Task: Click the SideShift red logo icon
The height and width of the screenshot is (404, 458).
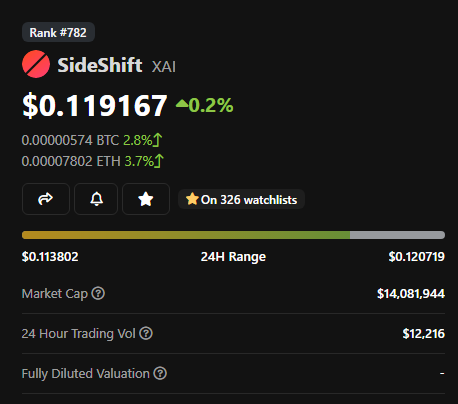Action: (36, 64)
